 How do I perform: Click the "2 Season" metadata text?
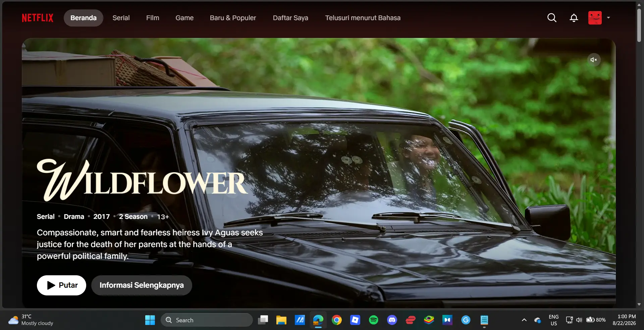133,217
